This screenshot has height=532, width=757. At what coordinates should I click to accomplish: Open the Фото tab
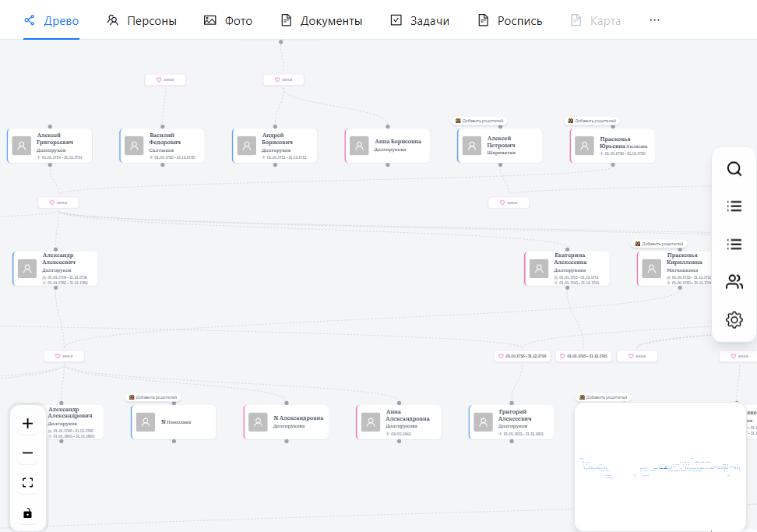pos(228,21)
